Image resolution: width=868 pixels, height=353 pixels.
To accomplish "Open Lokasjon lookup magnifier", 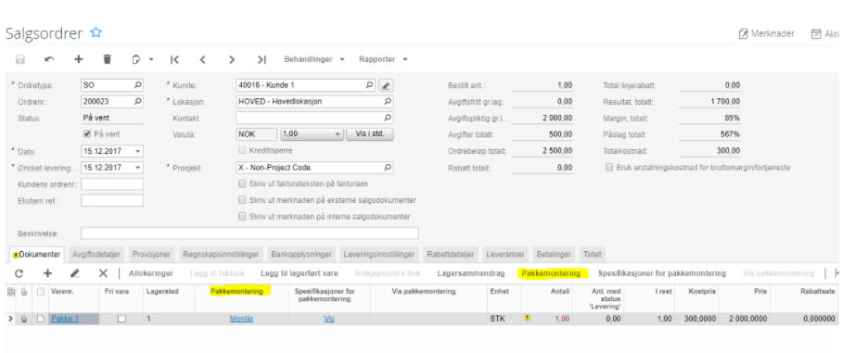I will point(388,101).
